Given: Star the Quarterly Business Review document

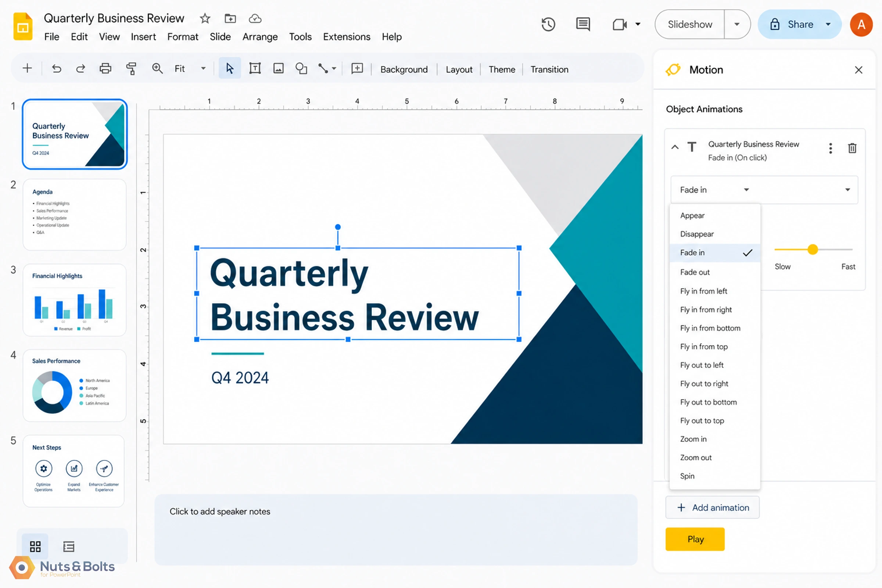Looking at the screenshot, I should (205, 18).
